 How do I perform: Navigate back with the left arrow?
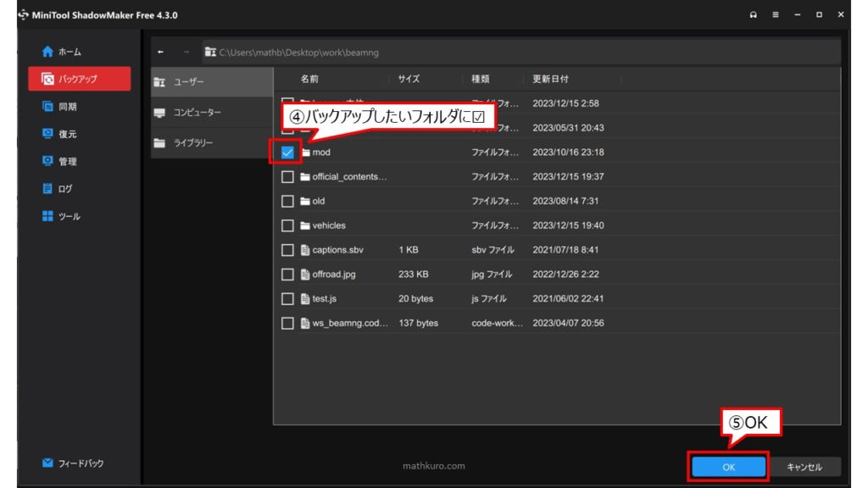(x=160, y=52)
